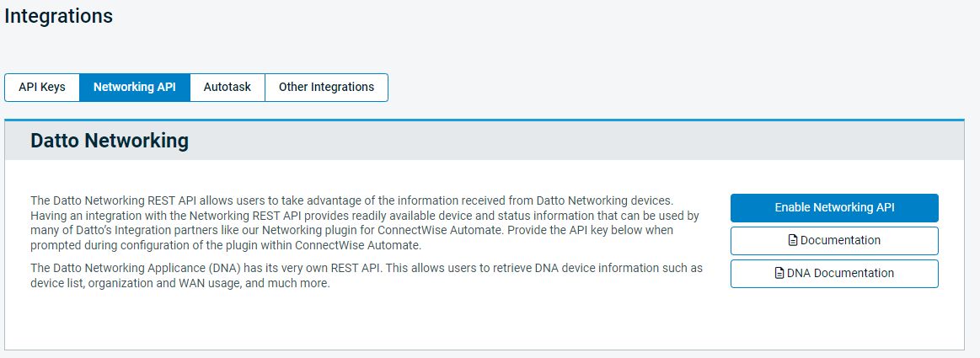Viewport: 980px width, 358px height.
Task: Switch to the Autotask tab
Action: 228,88
